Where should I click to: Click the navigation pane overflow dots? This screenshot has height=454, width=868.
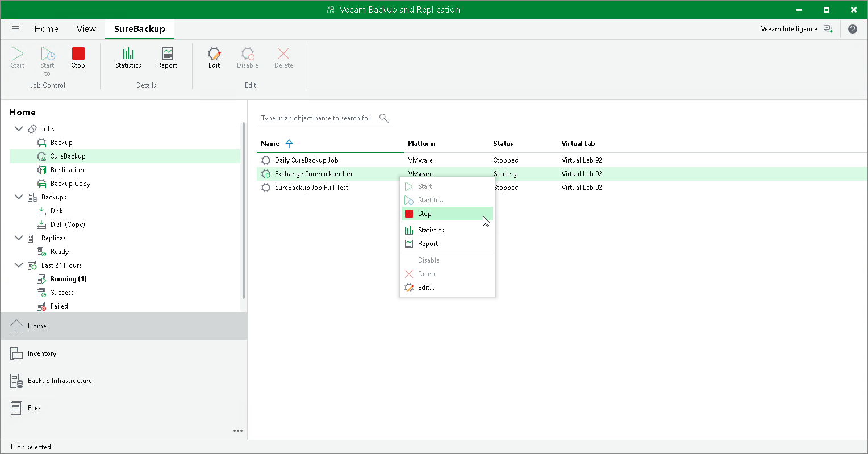tap(238, 431)
